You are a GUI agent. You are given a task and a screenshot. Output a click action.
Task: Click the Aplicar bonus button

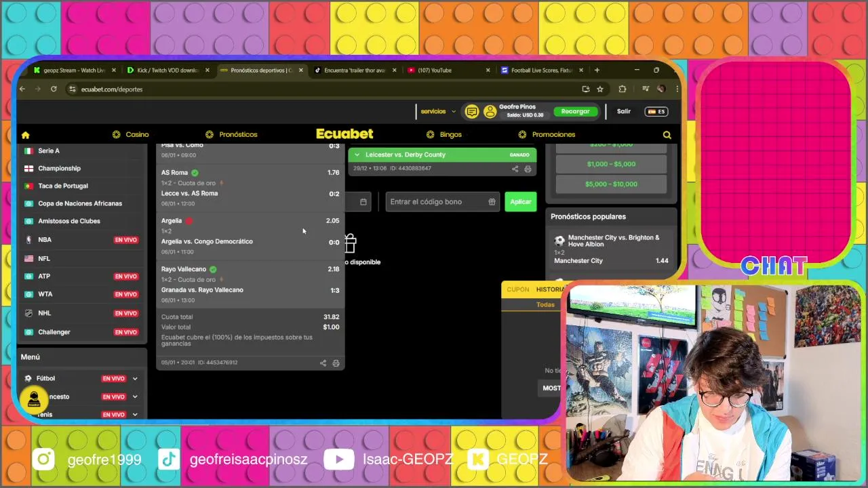pos(521,202)
